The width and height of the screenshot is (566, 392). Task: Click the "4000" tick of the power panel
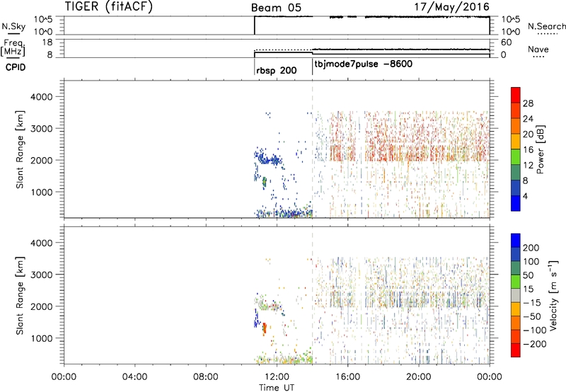[41, 97]
